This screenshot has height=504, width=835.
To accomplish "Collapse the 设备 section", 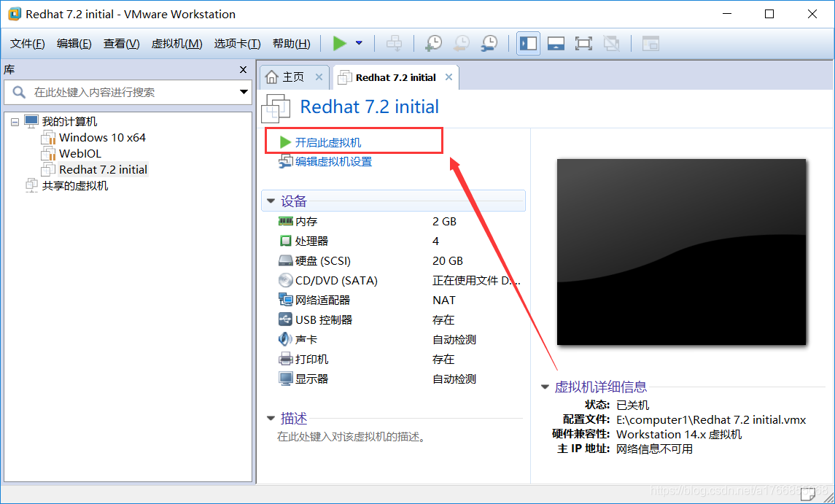I will [271, 201].
